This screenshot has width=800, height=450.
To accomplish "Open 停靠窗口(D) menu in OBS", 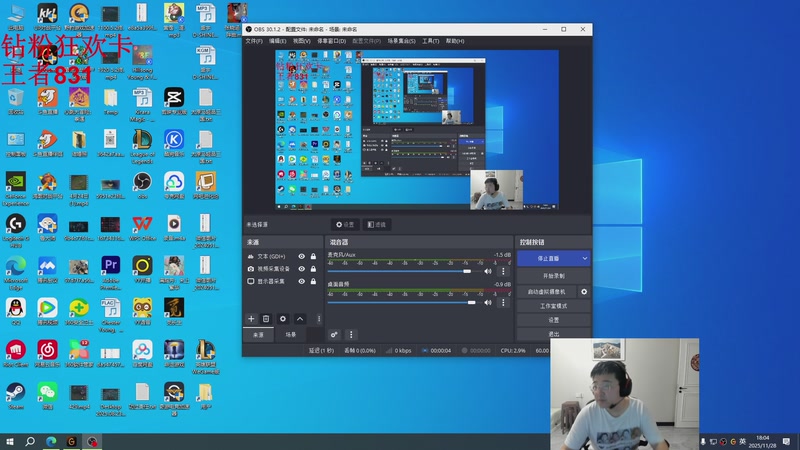I will point(332,41).
